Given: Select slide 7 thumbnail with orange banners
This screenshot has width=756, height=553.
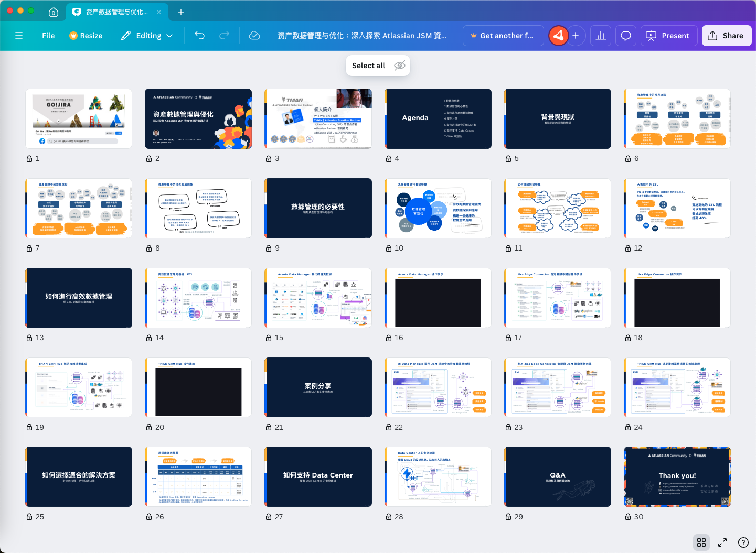Looking at the screenshot, I should [79, 208].
